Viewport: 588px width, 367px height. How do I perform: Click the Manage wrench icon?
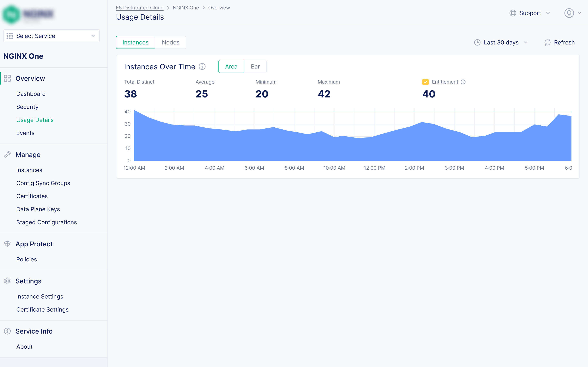pos(7,155)
